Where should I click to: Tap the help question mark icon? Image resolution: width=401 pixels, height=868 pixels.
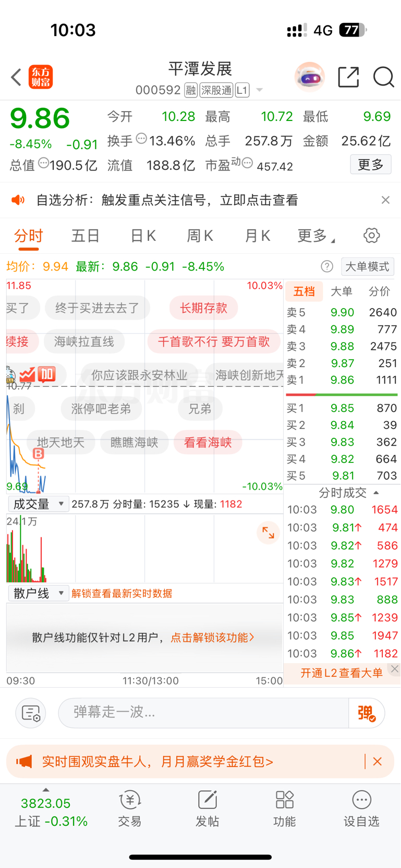tap(327, 267)
